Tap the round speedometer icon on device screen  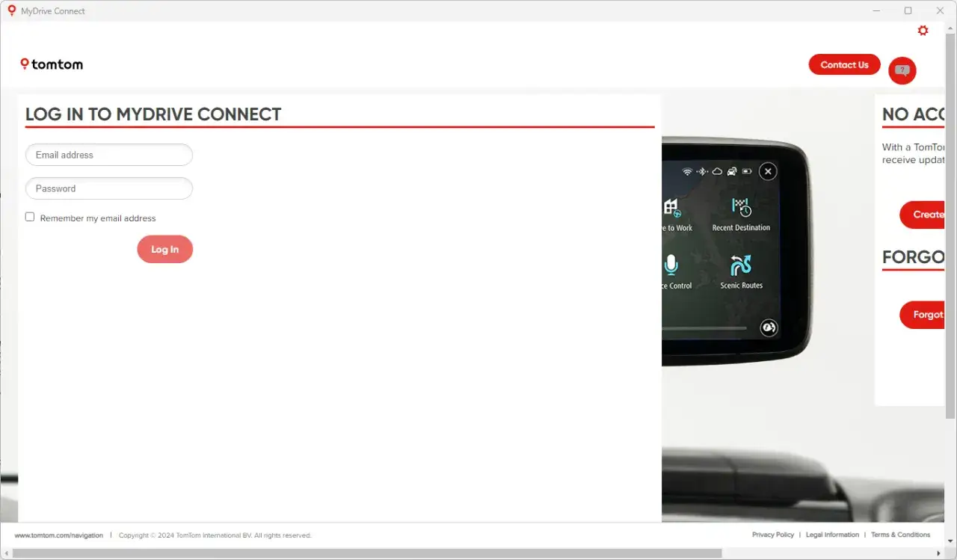pyautogui.click(x=768, y=327)
